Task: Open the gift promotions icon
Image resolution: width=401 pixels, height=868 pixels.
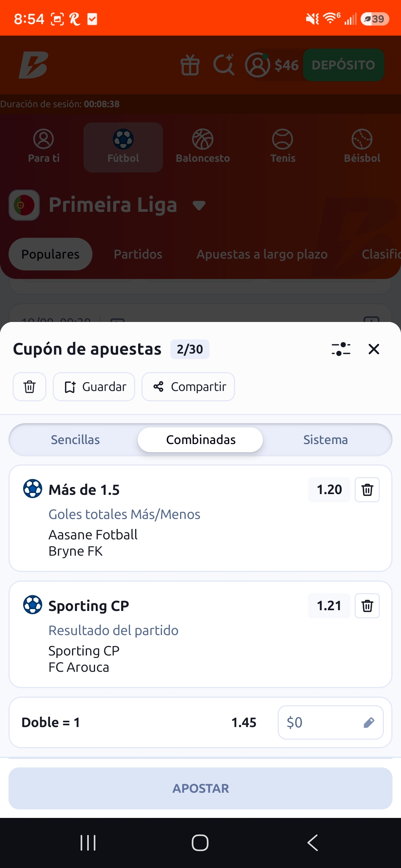Action: (190, 65)
